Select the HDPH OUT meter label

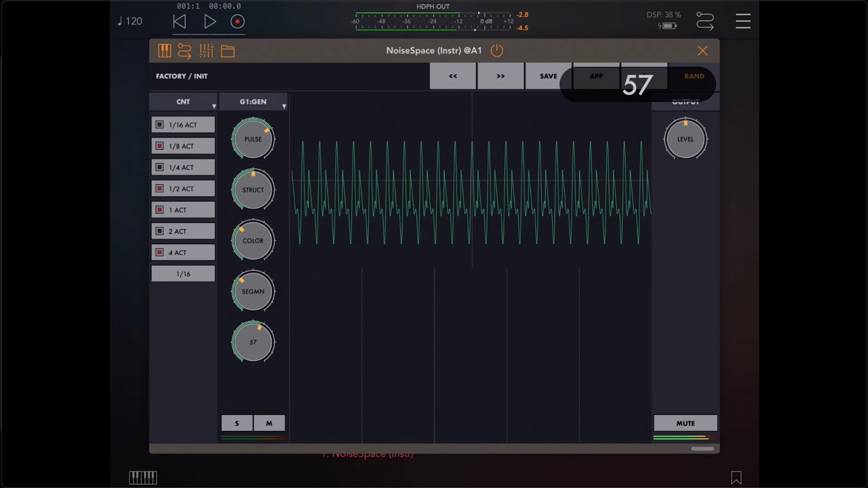pos(433,7)
